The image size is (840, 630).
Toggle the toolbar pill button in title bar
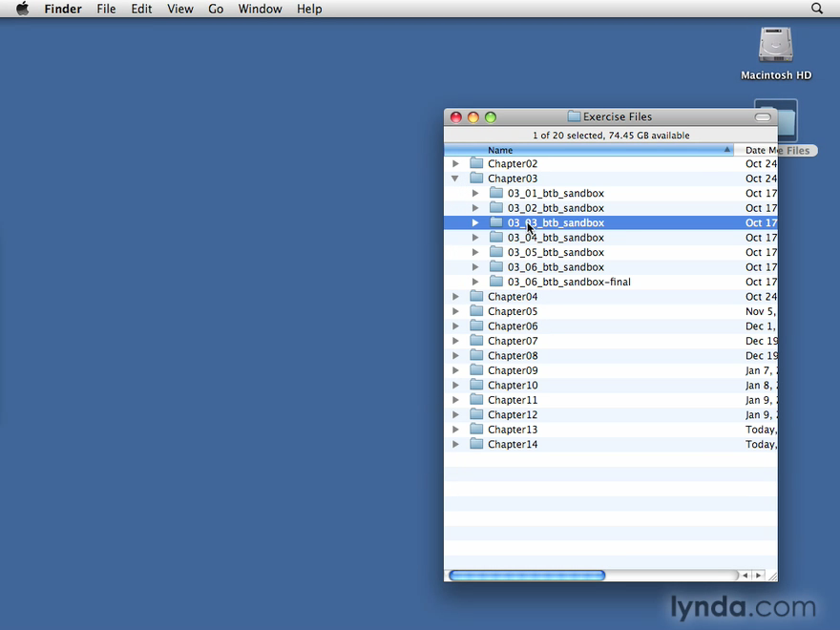pos(762,117)
